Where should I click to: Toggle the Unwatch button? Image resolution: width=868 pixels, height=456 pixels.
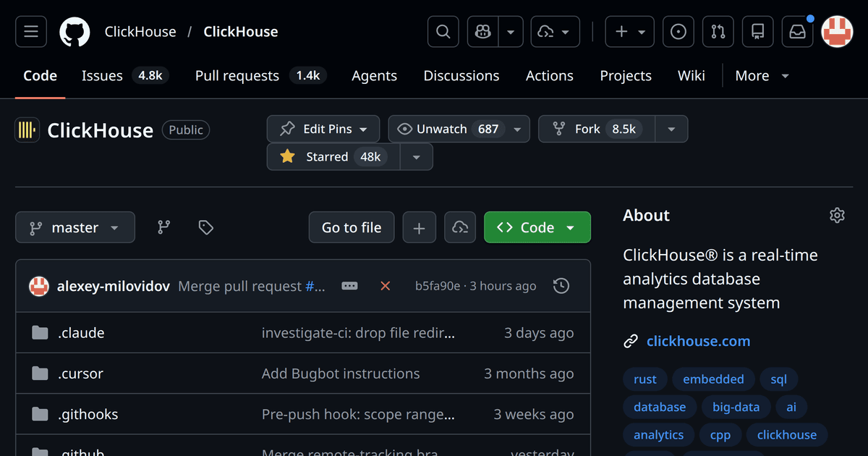coord(447,129)
